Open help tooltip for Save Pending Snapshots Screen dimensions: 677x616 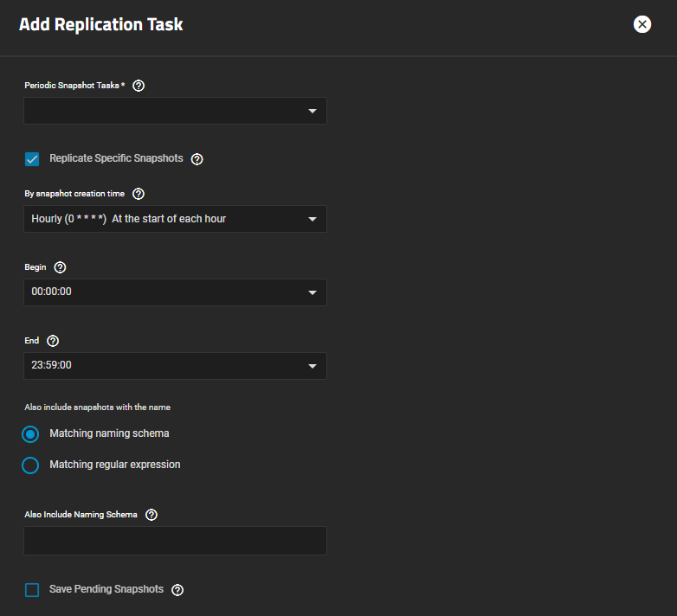click(x=177, y=590)
